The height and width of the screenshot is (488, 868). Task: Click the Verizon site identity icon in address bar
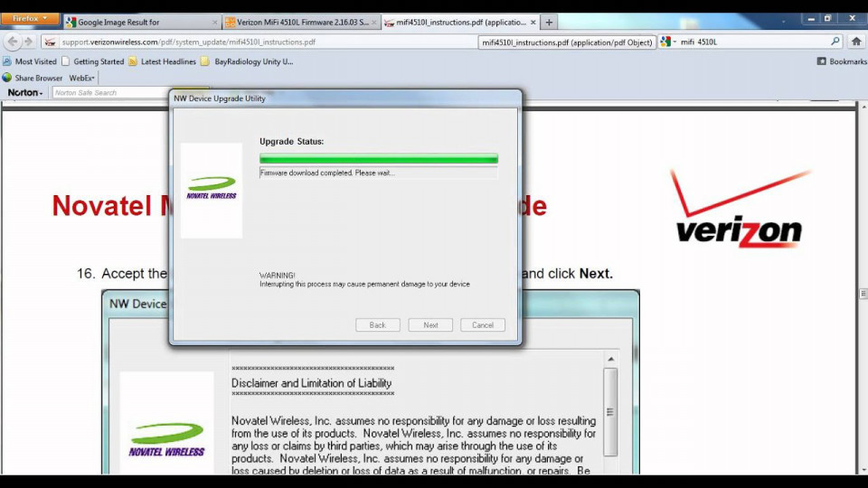pos(50,42)
